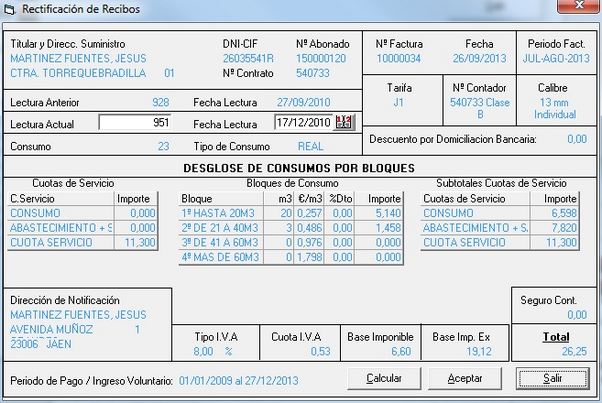Click subtotal ABASTECIMIENTO value 7,820
The height and width of the screenshot is (403, 602).
[x=564, y=228]
